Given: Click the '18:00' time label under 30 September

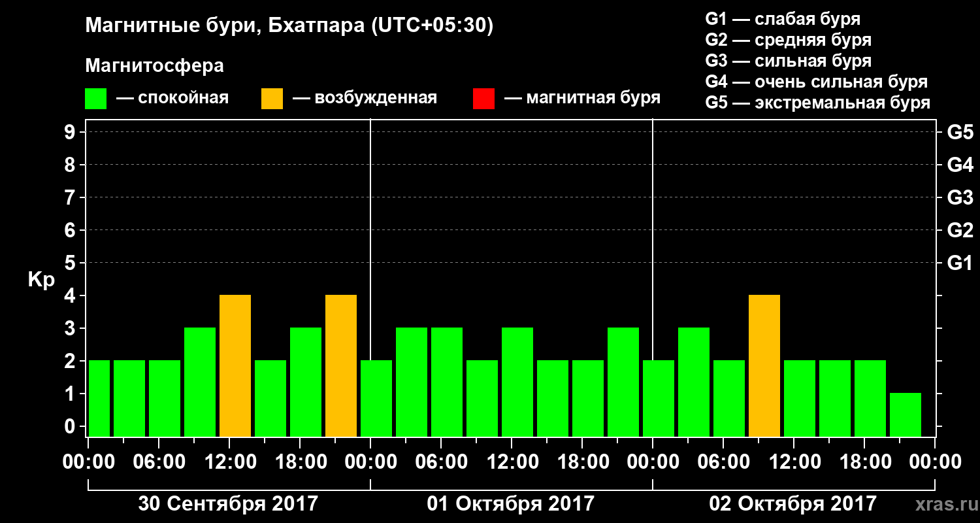Looking at the screenshot, I should pos(300,462).
